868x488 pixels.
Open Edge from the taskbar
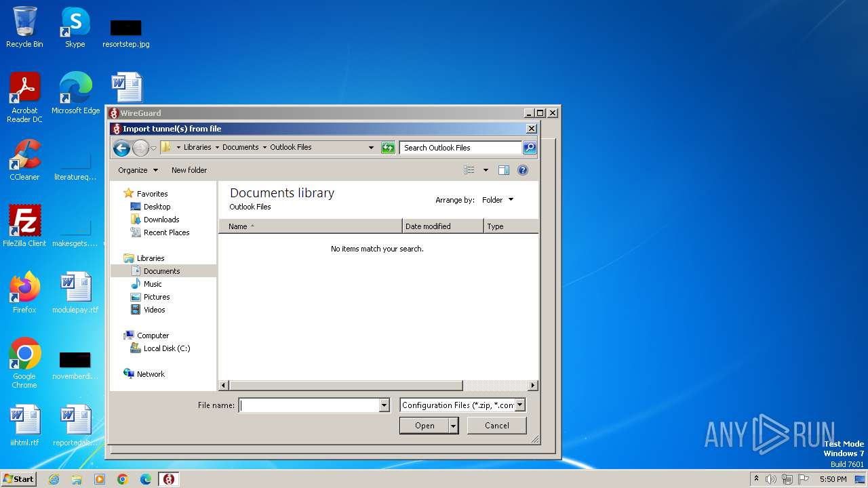(x=146, y=479)
